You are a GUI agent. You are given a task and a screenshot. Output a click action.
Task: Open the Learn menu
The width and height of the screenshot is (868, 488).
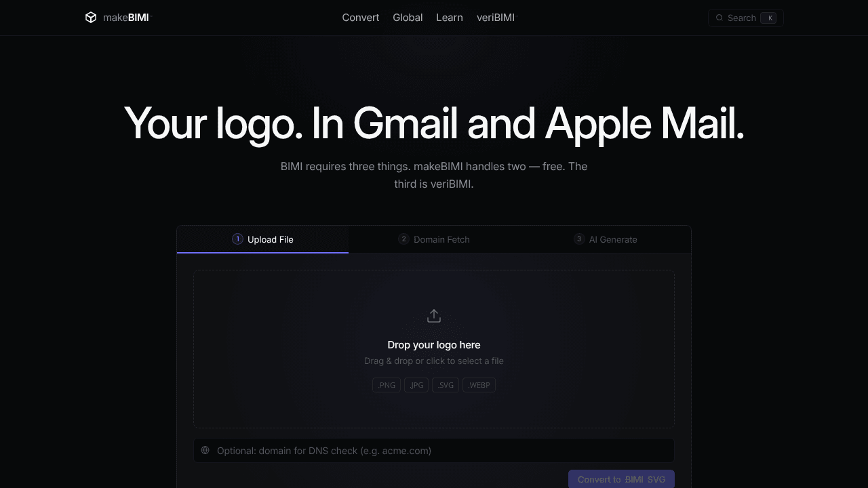(x=450, y=18)
